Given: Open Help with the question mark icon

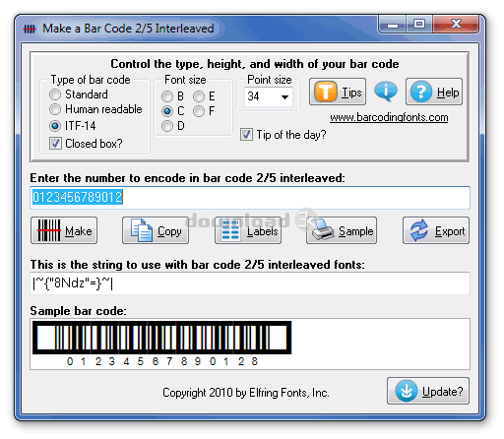Looking at the screenshot, I should coord(434,92).
